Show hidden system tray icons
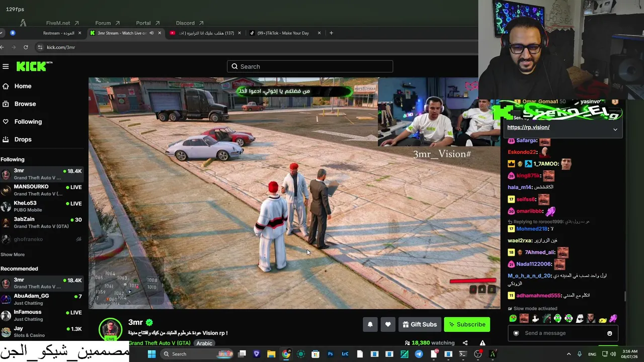The width and height of the screenshot is (644, 362). 569,354
